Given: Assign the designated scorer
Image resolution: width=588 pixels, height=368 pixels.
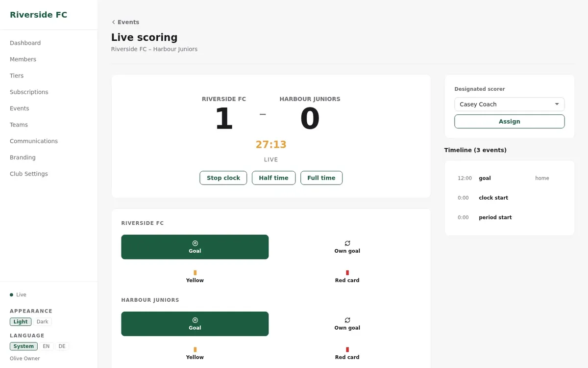Looking at the screenshot, I should click(510, 121).
